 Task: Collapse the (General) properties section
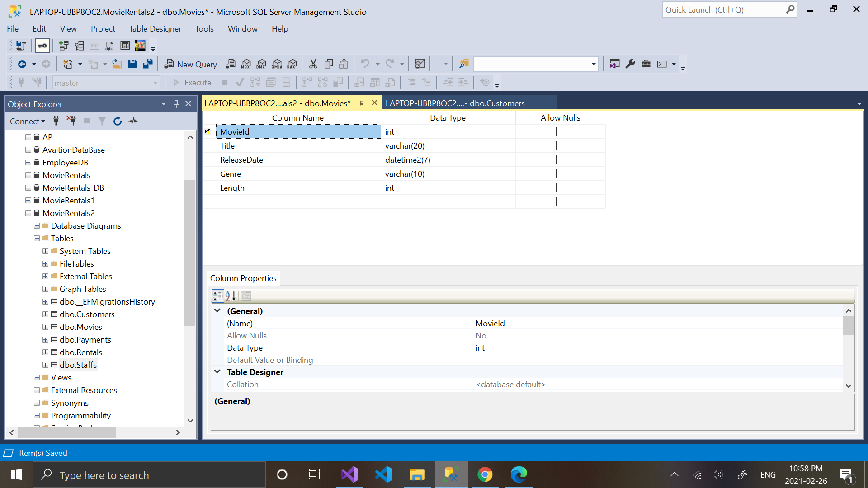coord(217,310)
